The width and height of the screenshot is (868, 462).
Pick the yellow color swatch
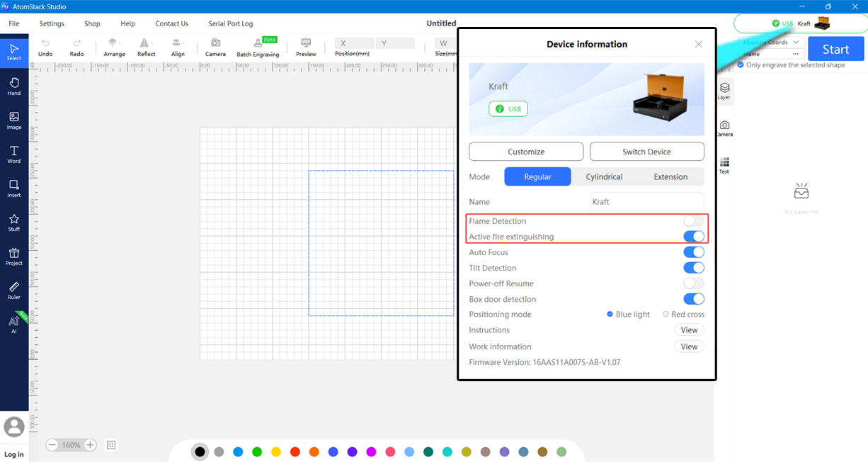pos(276,451)
